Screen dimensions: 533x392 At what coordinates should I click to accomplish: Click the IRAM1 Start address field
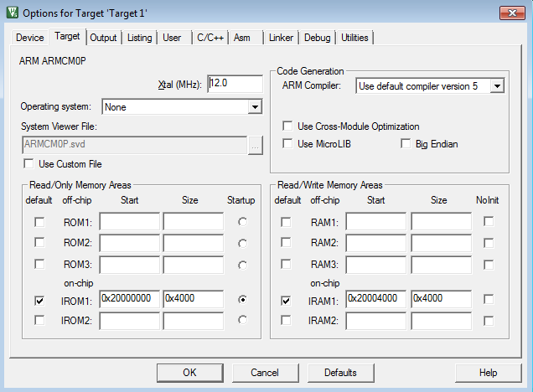click(375, 299)
